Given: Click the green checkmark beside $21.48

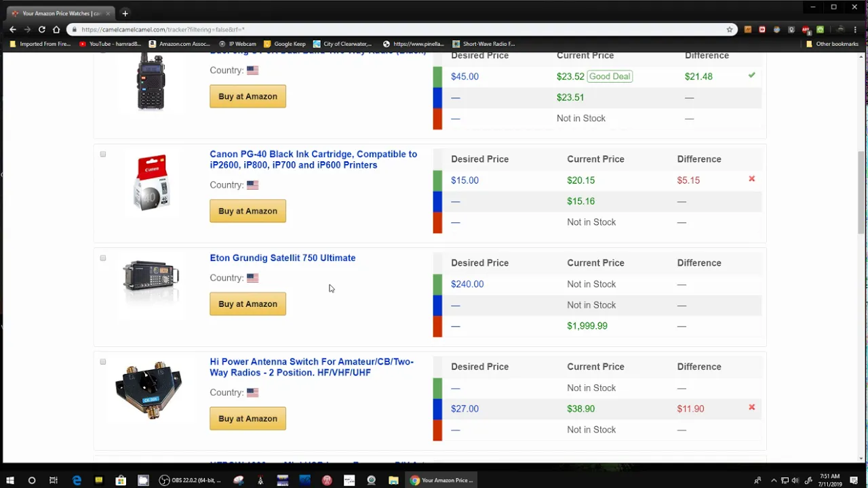Looking at the screenshot, I should click(x=751, y=75).
